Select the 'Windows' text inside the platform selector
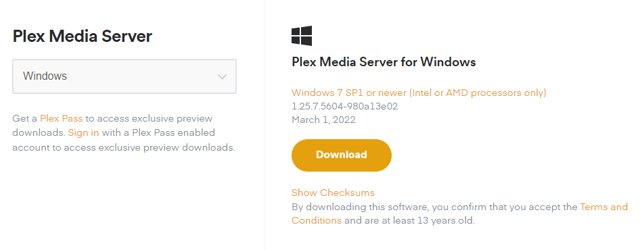 pos(45,76)
